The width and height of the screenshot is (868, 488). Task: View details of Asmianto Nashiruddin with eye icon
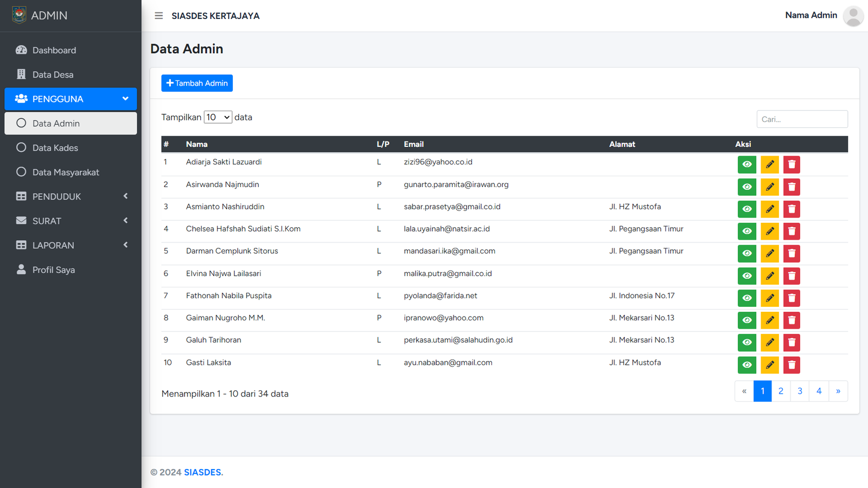746,209
